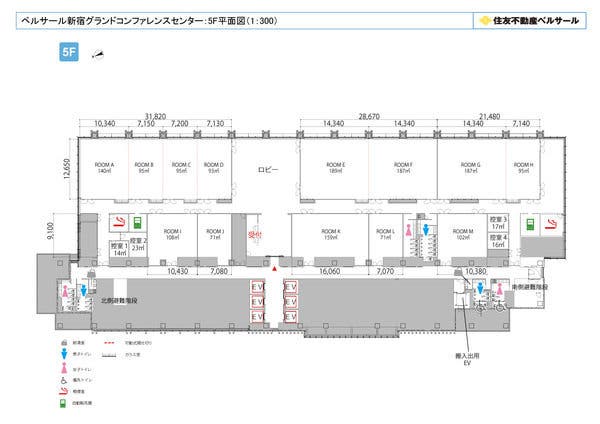Click the 控室 1 14㎡ waiting room
This screenshot has height=424, width=600.
pos(120,249)
